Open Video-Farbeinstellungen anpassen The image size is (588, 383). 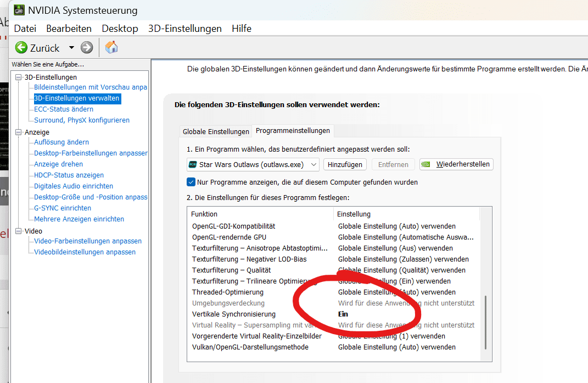[x=88, y=241]
